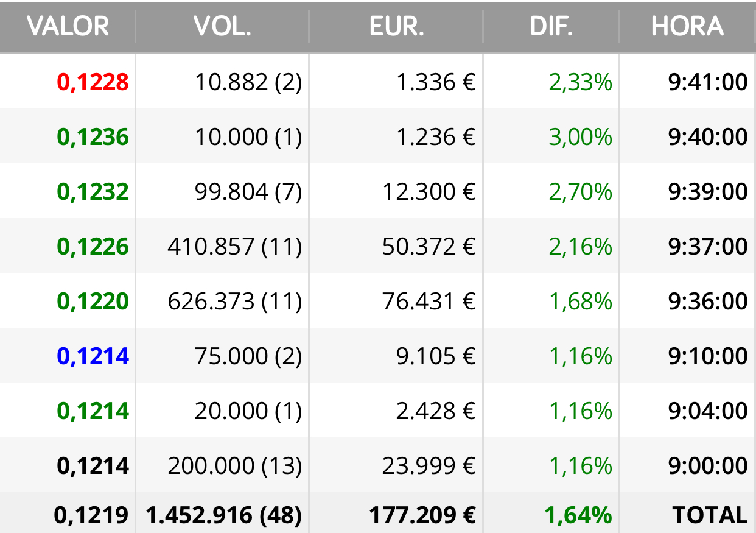The width and height of the screenshot is (756, 533).
Task: Select total volume 1.452.916 (48)
Action: tap(224, 515)
